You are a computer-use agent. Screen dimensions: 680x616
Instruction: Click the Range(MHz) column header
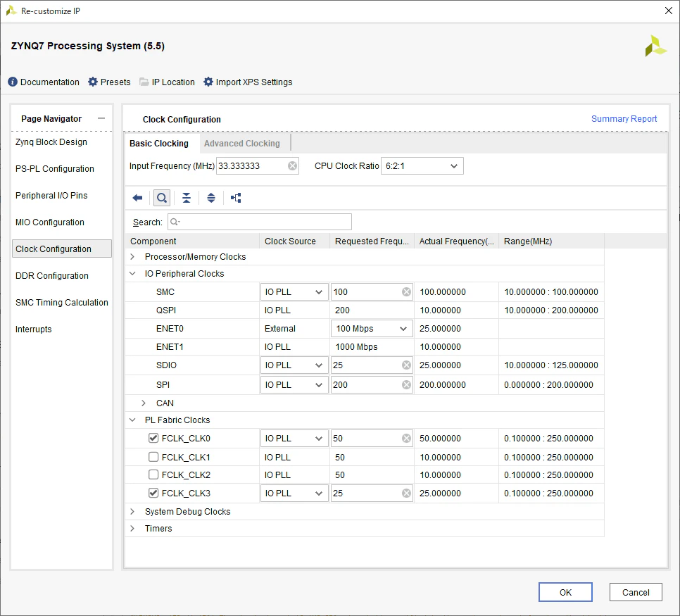pyautogui.click(x=551, y=241)
